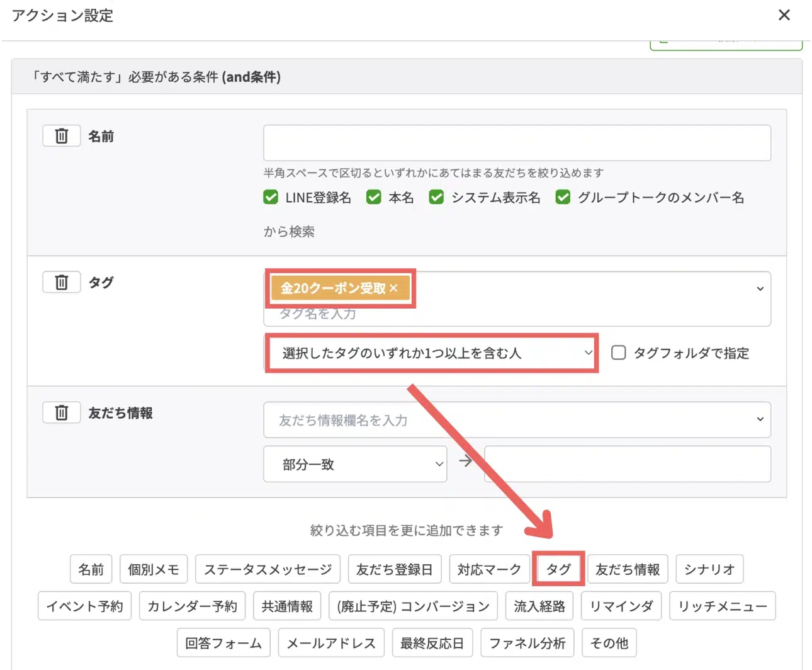
Task: Add 友だち登録日 filter item
Action: point(395,569)
